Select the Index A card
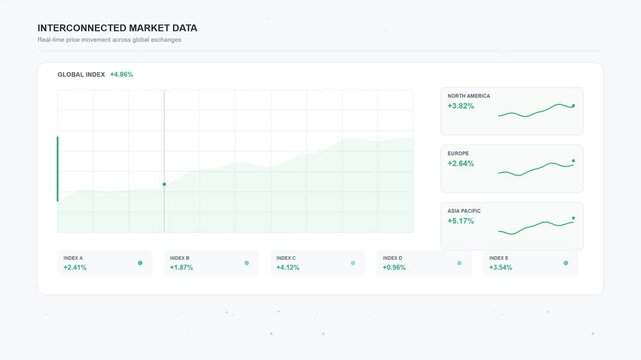This screenshot has height=360, width=641. [x=105, y=263]
